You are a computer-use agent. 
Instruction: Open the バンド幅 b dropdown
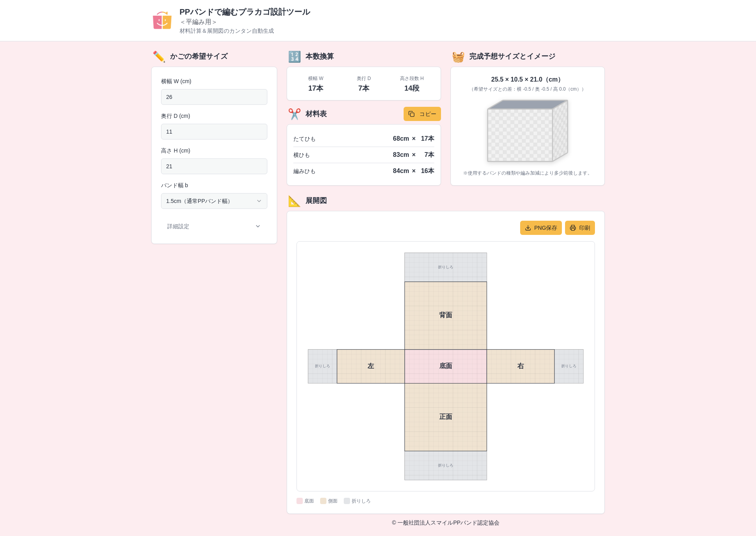pyautogui.click(x=214, y=201)
